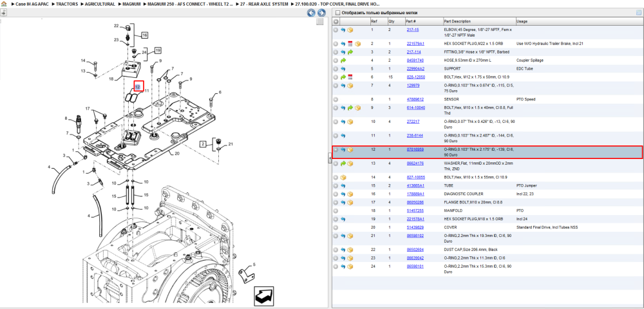
Task: Open AGRICULTURAL breadcrumb
Action: pyautogui.click(x=100, y=4)
